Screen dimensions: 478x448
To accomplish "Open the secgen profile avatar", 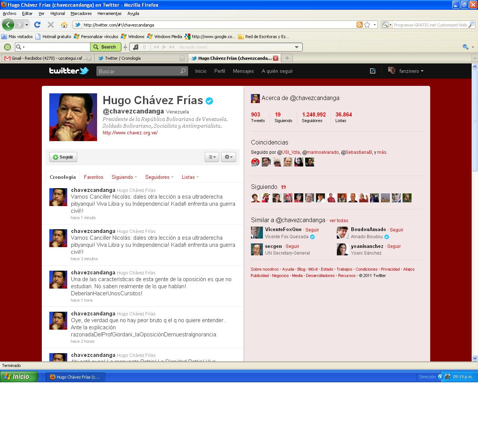I will pos(257,249).
